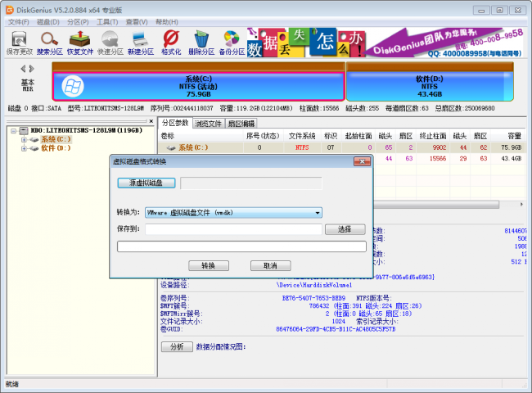Click the 删除分区 delete partition icon
Image resolution: width=532 pixels, height=393 pixels.
[x=201, y=43]
